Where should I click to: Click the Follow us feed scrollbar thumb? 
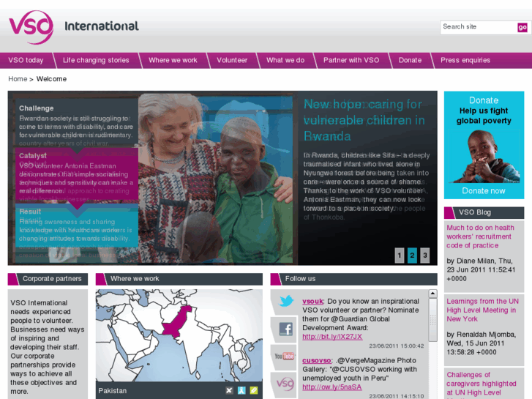[432, 320]
